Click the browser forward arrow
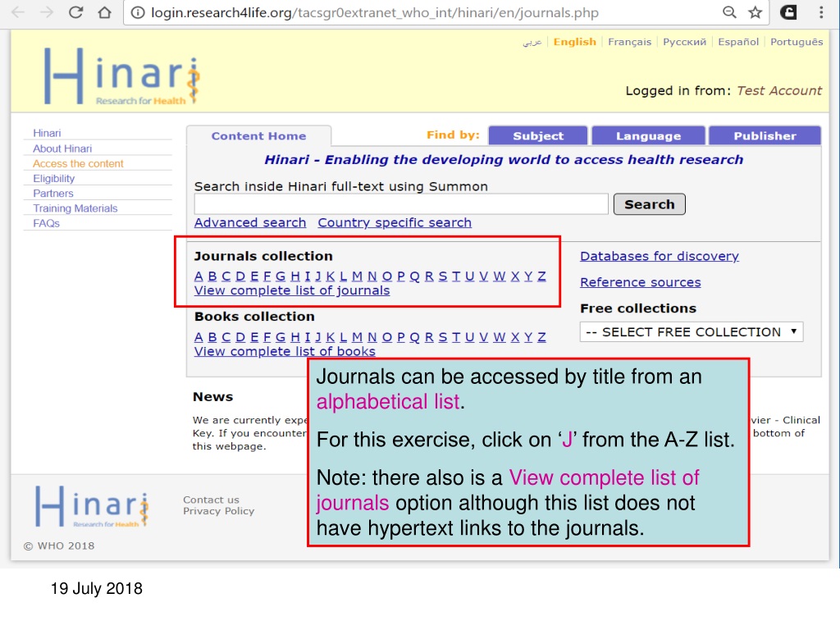Screen dimensions: 840x630 click(x=47, y=12)
